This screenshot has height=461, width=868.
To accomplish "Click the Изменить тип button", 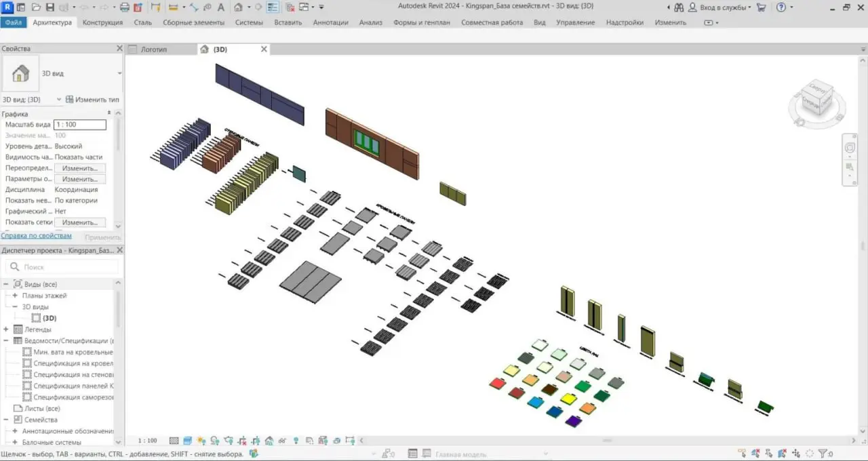I will point(92,100).
